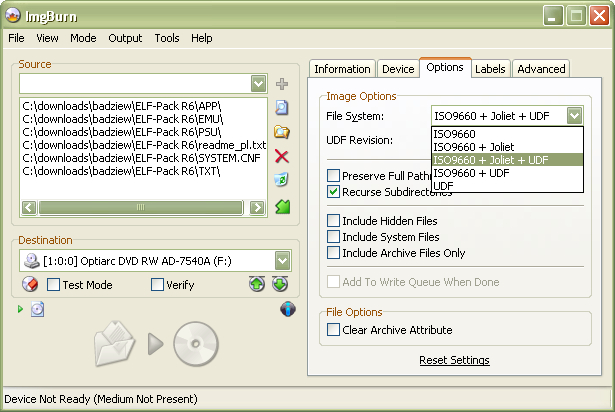
Task: Click source list scroll left arrow
Action: coord(29,207)
